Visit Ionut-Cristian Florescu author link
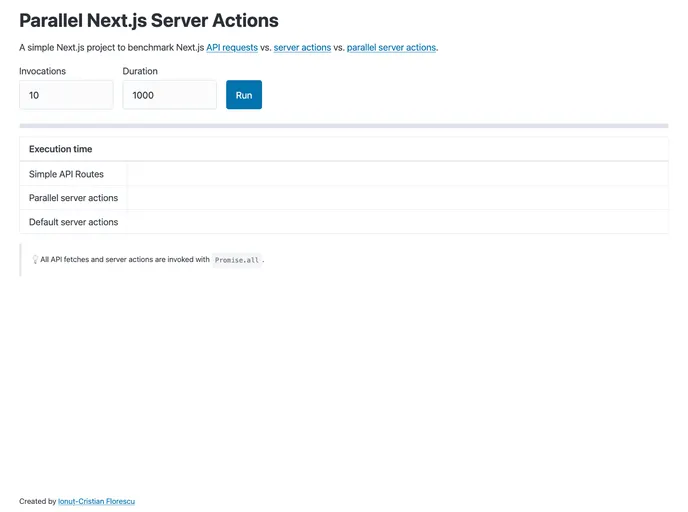 (x=97, y=501)
